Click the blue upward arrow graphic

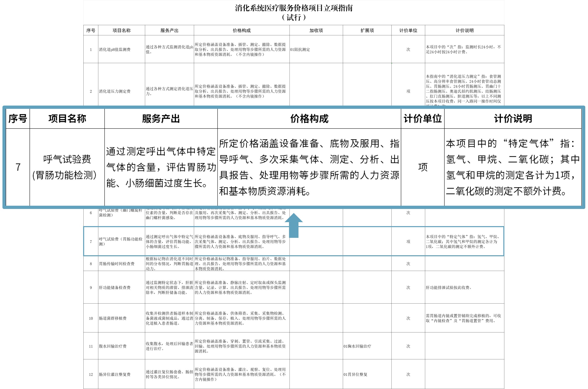tap(294, 225)
